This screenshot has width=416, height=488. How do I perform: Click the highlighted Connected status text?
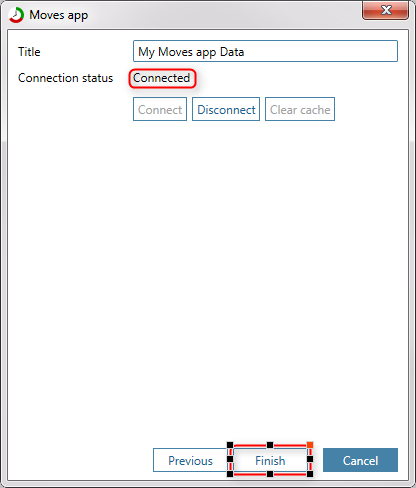162,78
